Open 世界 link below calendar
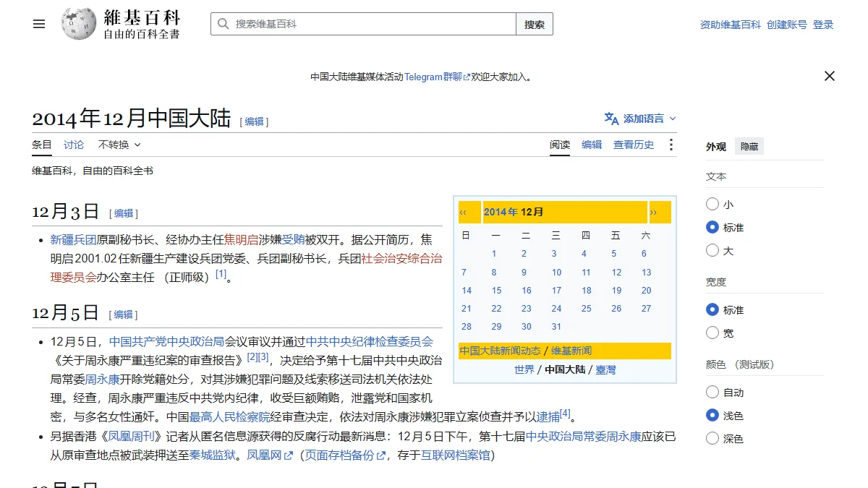868x488 pixels. point(524,369)
